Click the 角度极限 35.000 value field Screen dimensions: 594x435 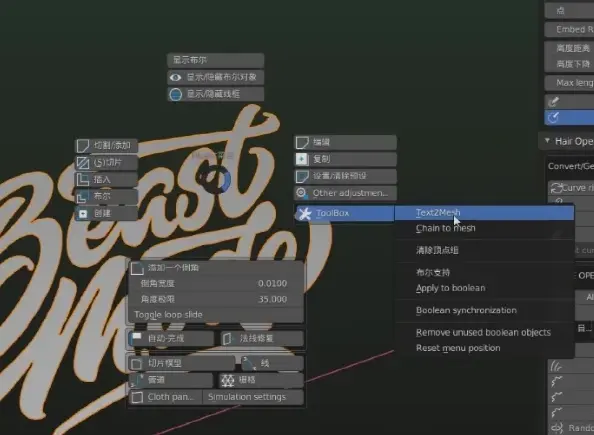tap(216, 299)
